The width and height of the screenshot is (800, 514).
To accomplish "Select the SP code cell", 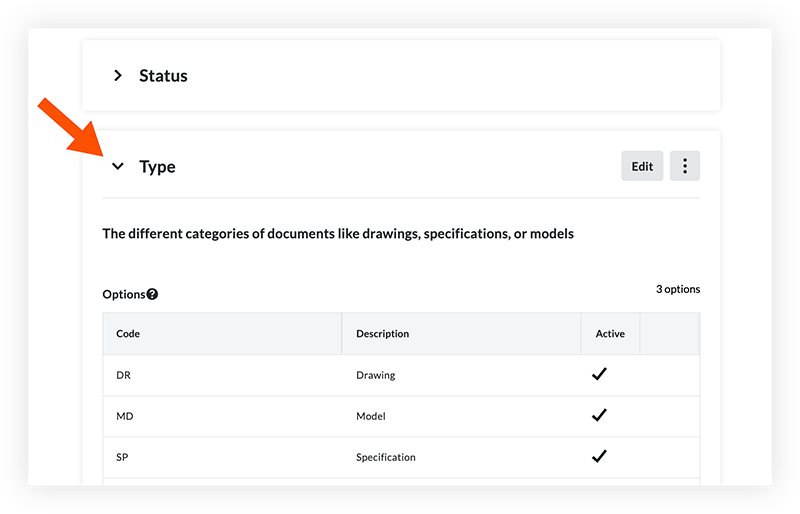I will 124,458.
